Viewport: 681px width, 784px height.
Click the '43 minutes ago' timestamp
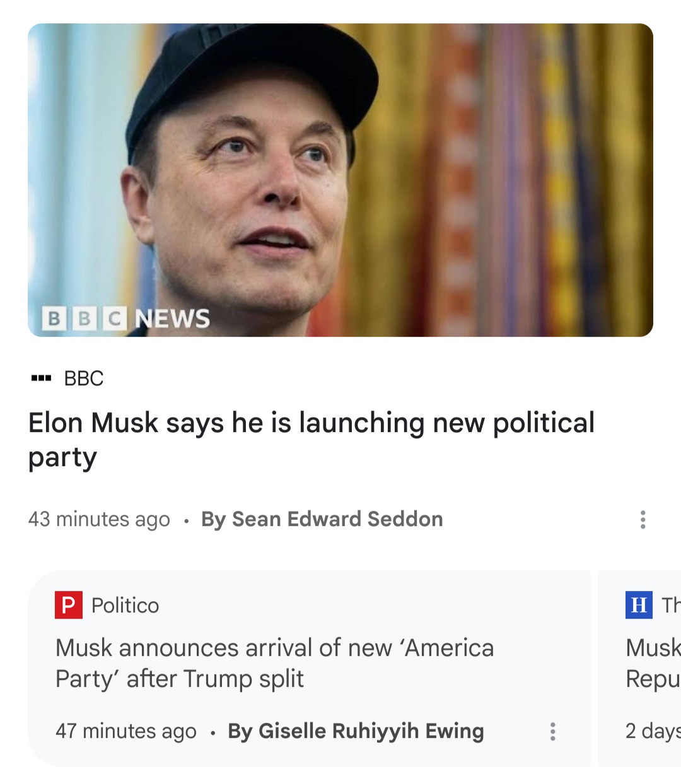click(99, 519)
